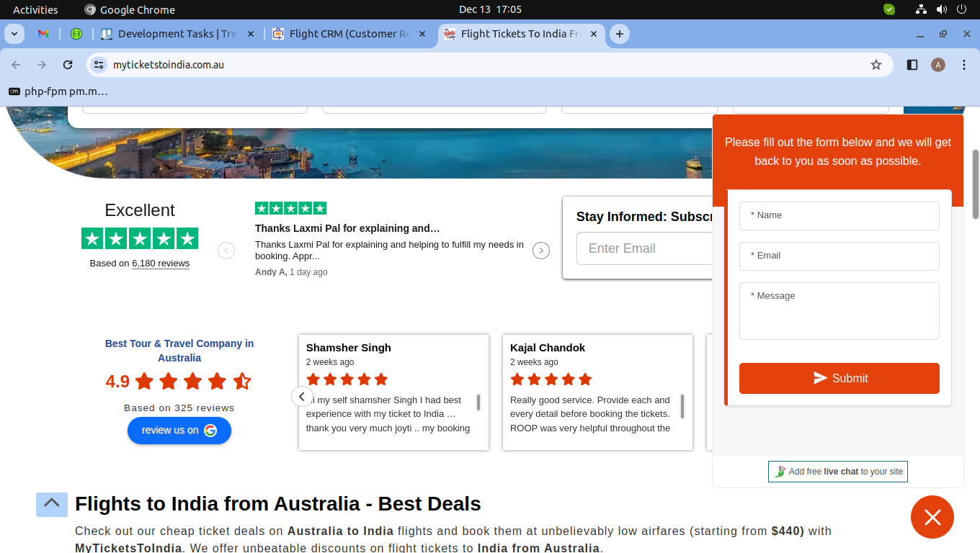Show previous Trustpilot review

226,251
